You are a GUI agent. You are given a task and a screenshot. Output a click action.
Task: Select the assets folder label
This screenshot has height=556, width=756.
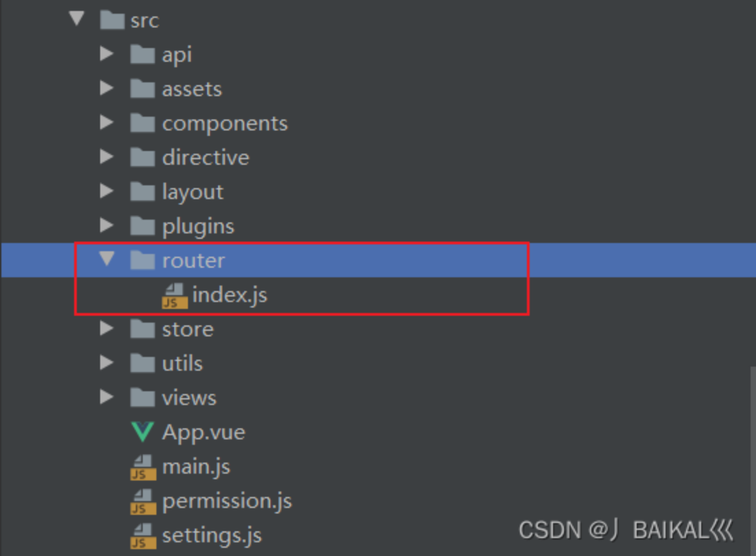click(x=191, y=89)
